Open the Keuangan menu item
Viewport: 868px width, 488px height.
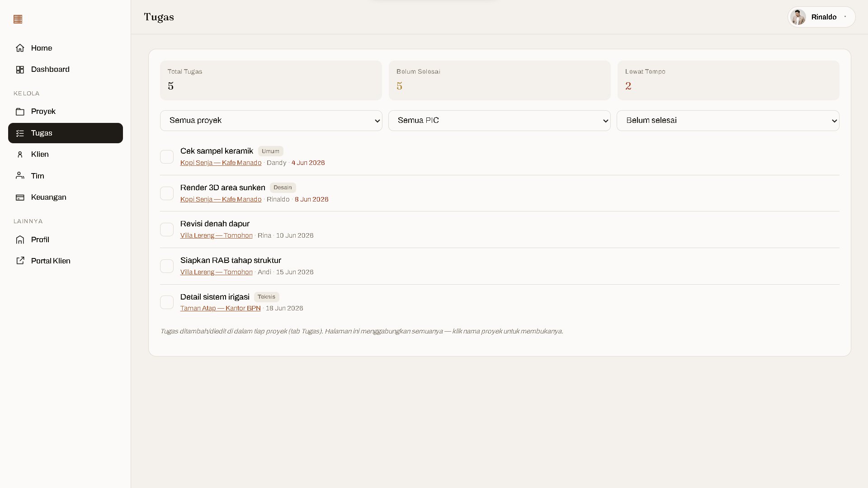click(x=66, y=197)
